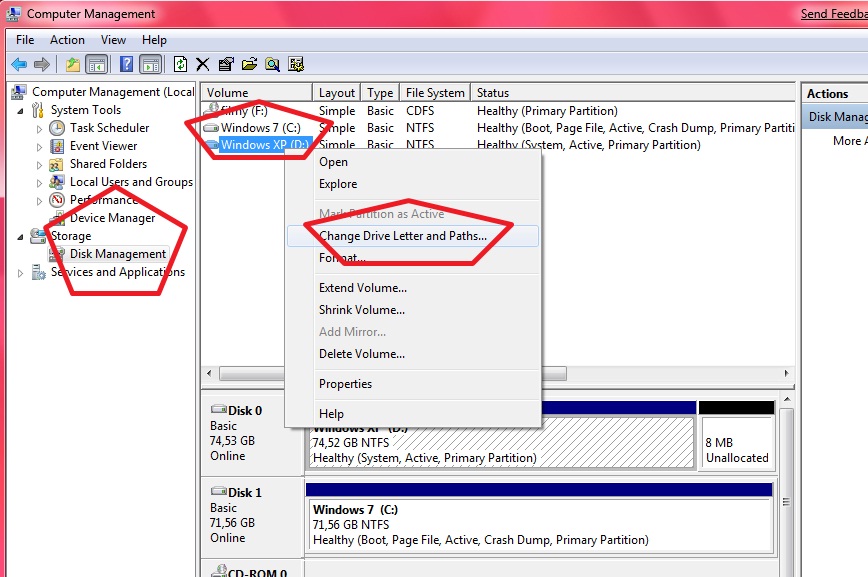
Task: Click the black X Delete toolbar icon
Action: [x=203, y=64]
